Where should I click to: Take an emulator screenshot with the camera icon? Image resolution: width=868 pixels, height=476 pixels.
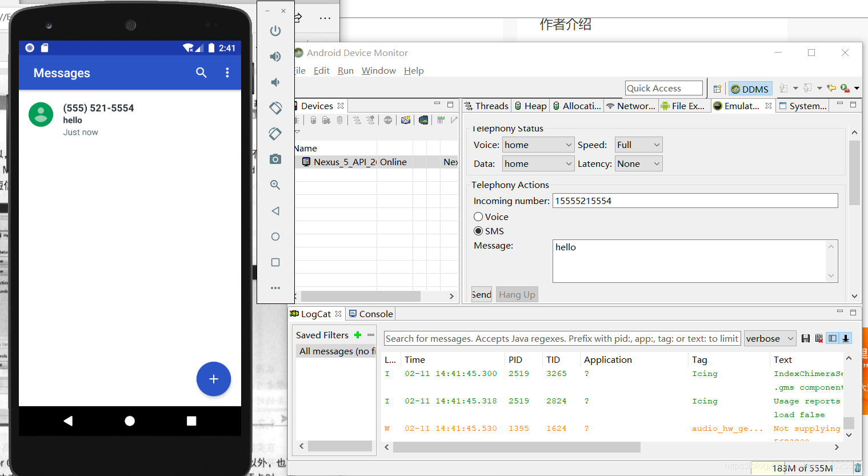pos(275,159)
